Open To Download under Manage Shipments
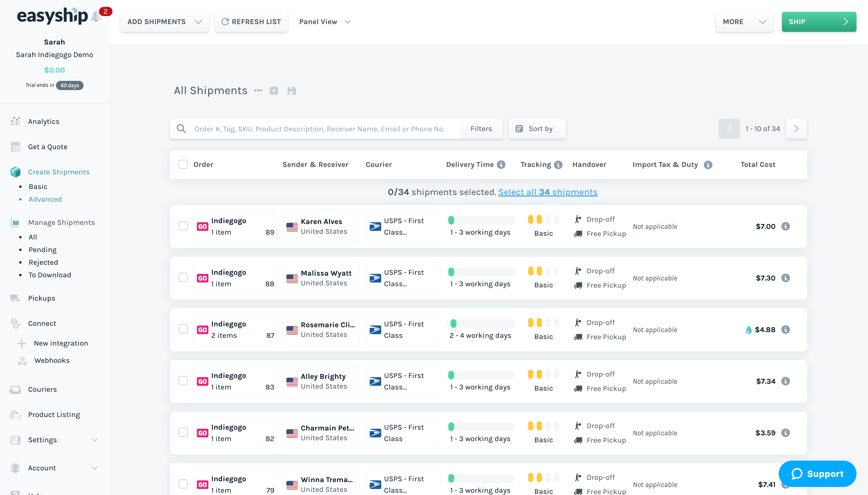 pyautogui.click(x=50, y=275)
